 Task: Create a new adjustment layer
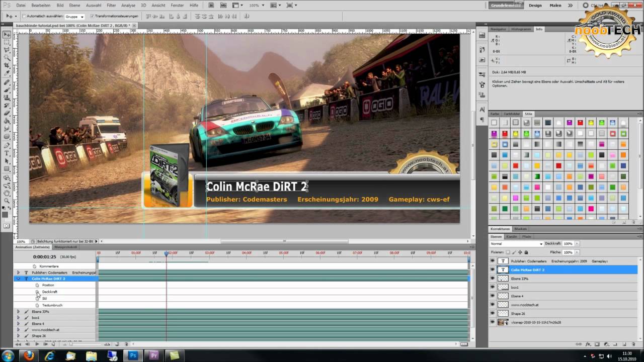tap(606, 344)
